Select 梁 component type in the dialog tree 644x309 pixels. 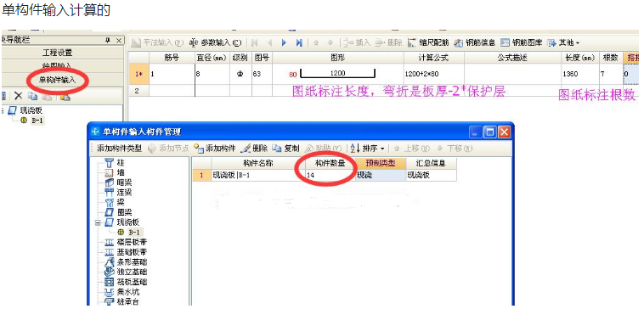click(x=116, y=202)
